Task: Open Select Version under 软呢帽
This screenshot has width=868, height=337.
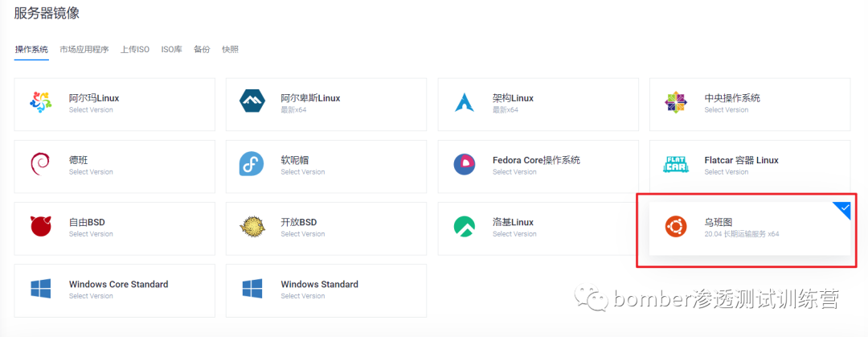Action: (x=303, y=172)
